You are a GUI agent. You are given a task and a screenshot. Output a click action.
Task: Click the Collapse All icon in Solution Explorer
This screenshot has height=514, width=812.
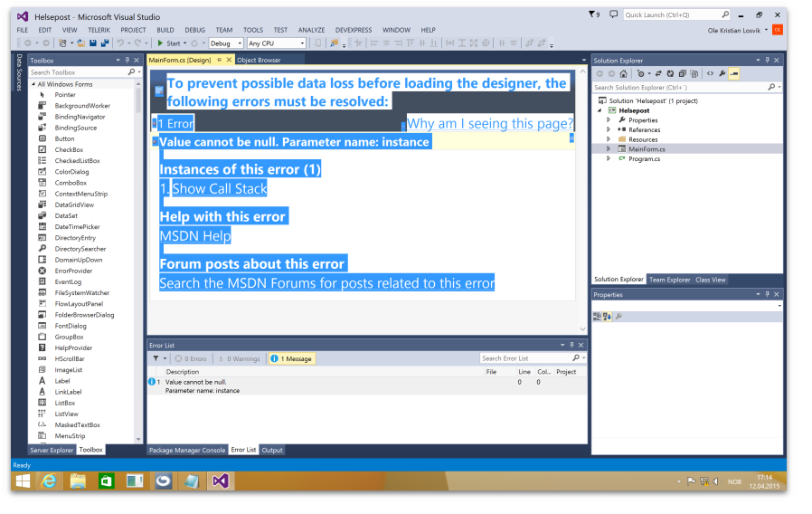click(x=683, y=73)
